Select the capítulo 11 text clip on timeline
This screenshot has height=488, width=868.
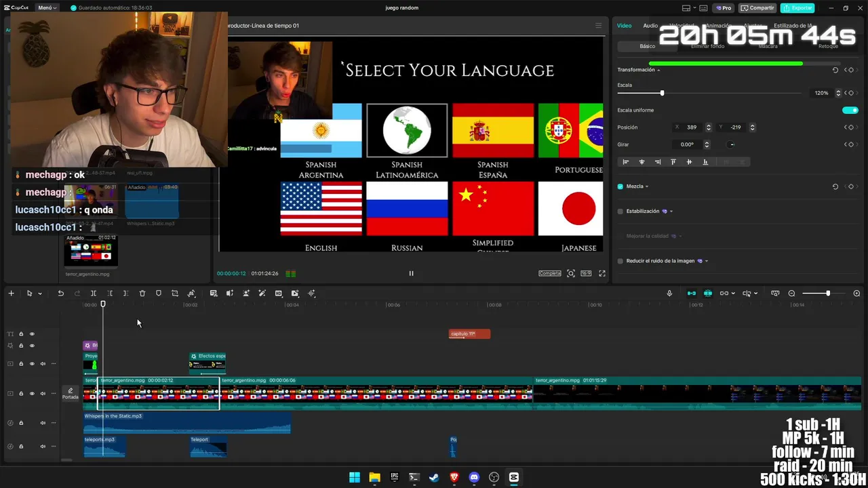(469, 334)
